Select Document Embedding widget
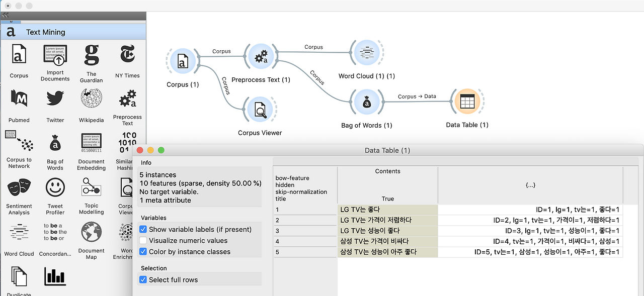The height and width of the screenshot is (296, 644). click(x=92, y=152)
